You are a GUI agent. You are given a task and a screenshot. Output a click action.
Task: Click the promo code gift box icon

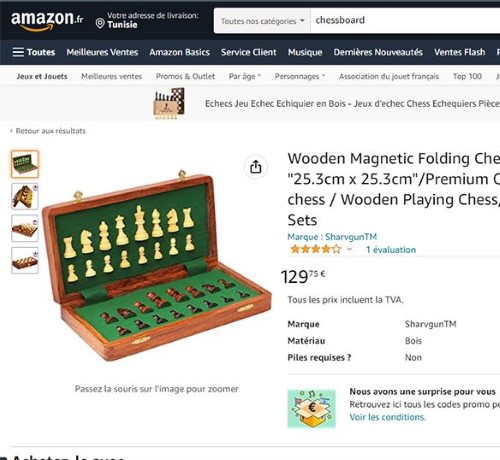click(311, 408)
